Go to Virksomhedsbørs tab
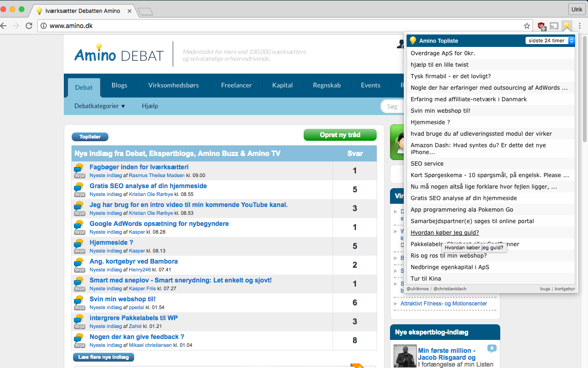The height and width of the screenshot is (368, 588). click(x=174, y=85)
